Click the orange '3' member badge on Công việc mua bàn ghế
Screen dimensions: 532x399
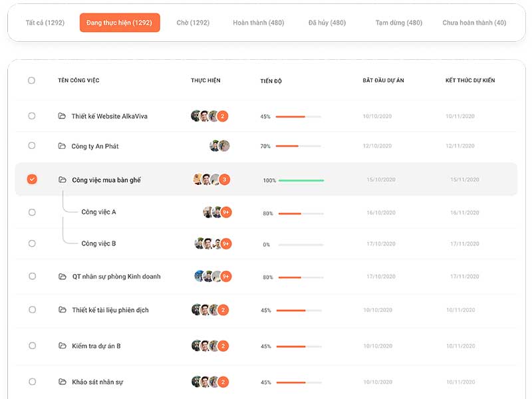(224, 180)
